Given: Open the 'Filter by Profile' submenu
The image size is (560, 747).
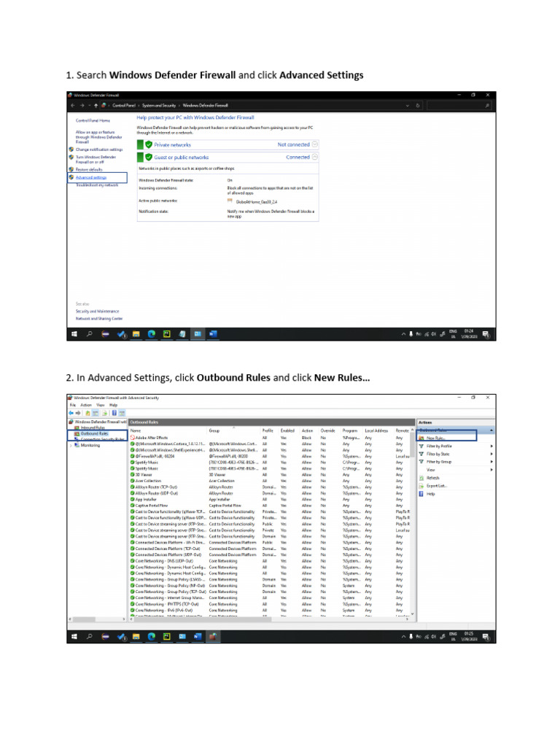Looking at the screenshot, I should coord(456,446).
